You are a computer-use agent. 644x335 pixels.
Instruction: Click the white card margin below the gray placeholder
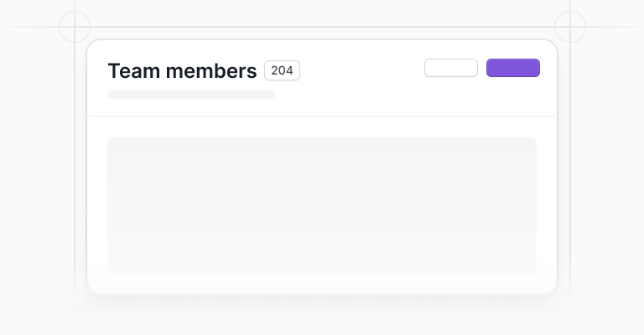pos(322,284)
